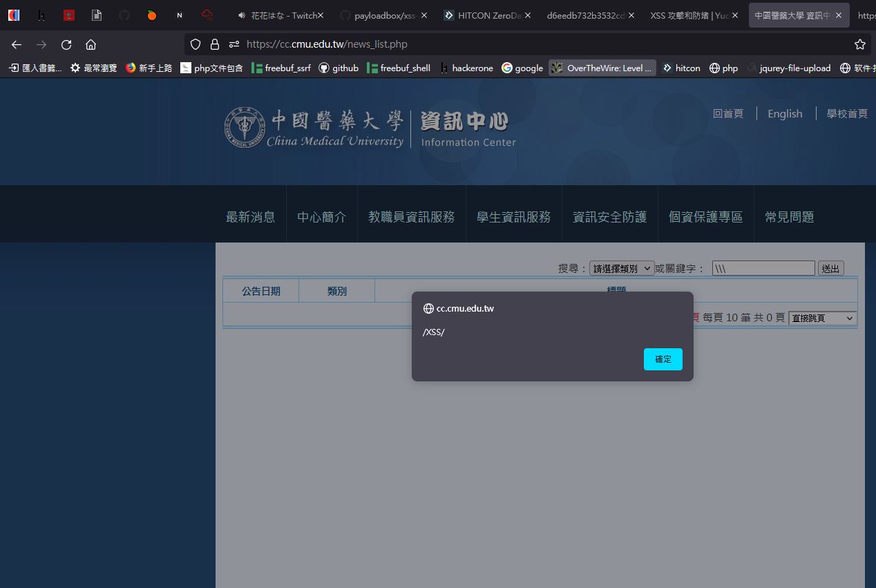Open the 個資保護專區 menu item
The image size is (876, 588).
pos(706,217)
